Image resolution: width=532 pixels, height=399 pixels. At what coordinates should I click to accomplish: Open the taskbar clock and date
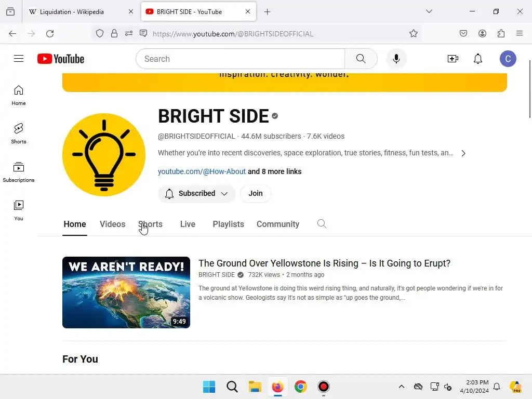474,387
